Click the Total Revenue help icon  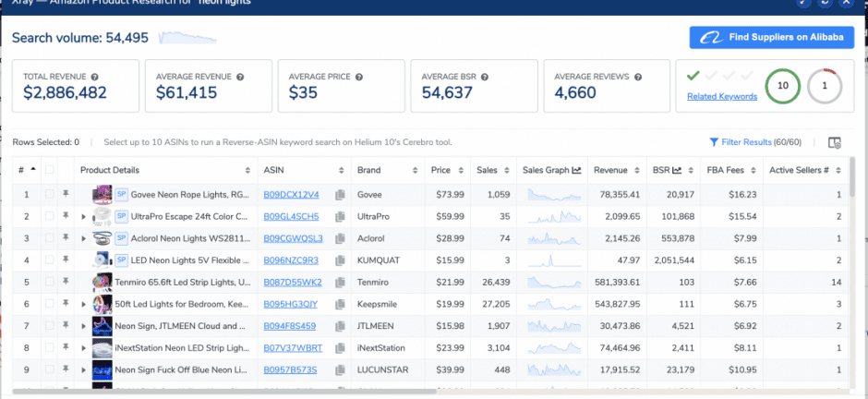point(95,77)
